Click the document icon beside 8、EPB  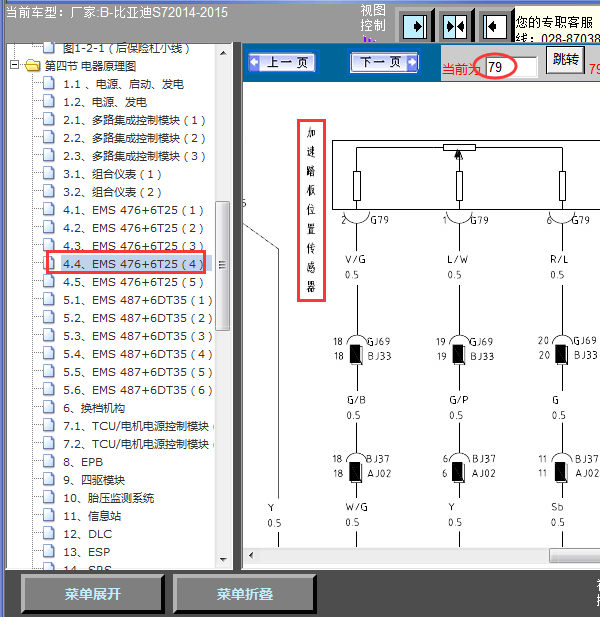point(49,461)
